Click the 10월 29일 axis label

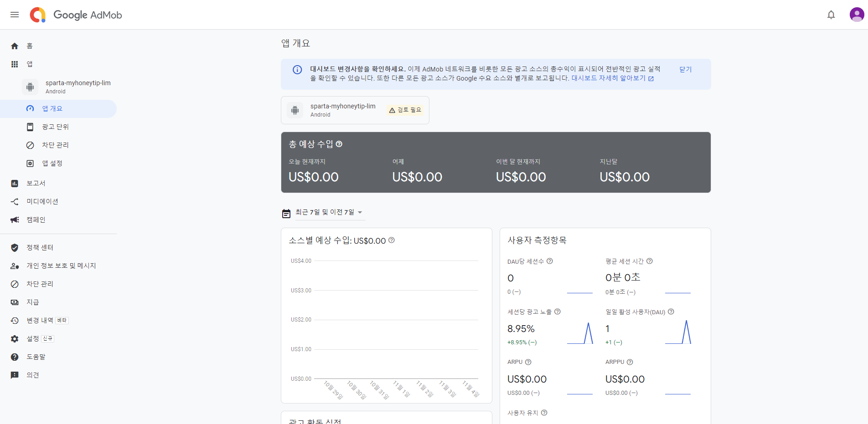333,390
